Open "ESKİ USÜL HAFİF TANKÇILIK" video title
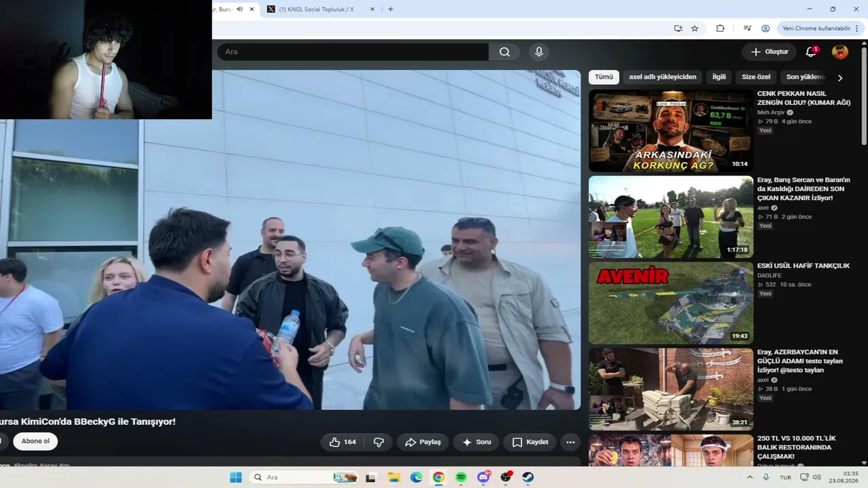The height and width of the screenshot is (488, 868). click(804, 266)
